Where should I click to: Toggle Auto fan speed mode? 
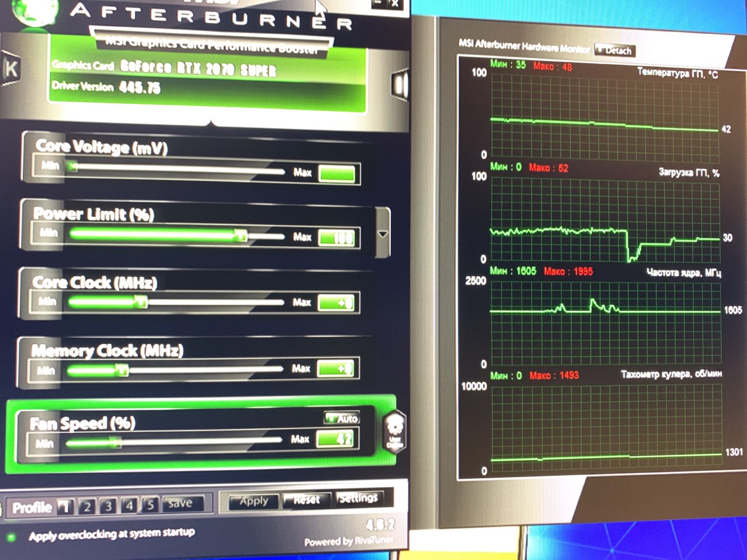tap(343, 418)
